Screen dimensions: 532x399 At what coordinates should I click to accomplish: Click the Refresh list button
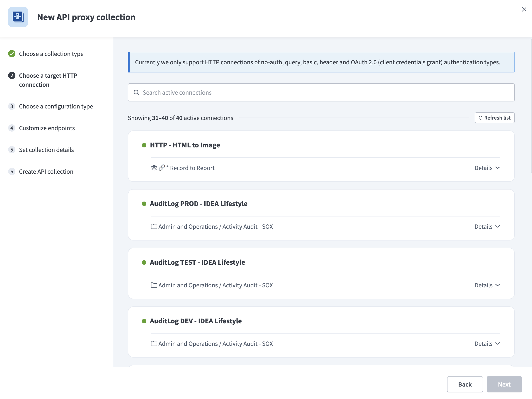(494, 118)
